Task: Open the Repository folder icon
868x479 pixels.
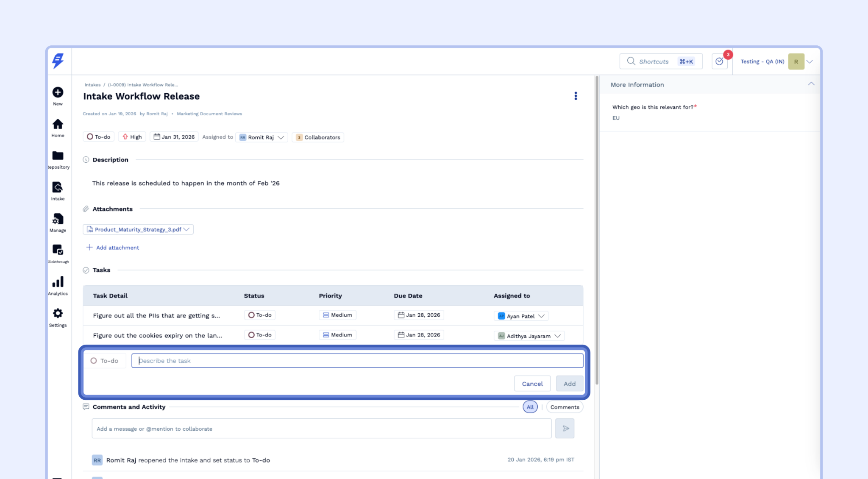Action: [58, 156]
